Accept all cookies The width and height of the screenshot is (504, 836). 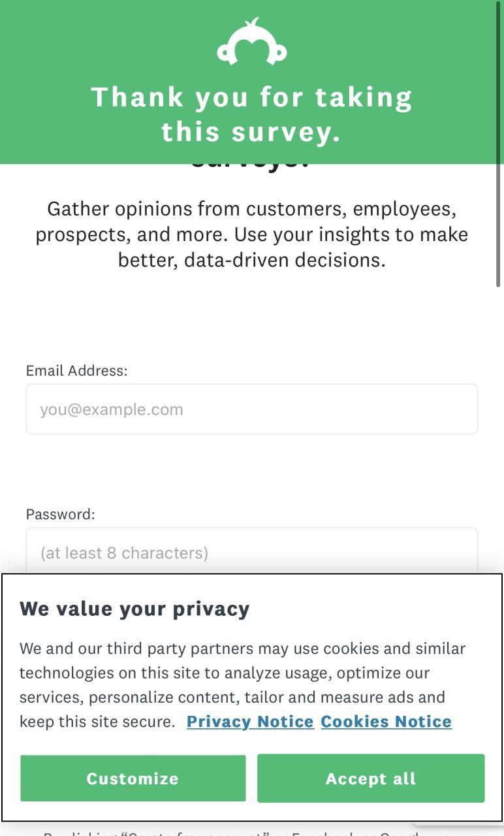pyautogui.click(x=371, y=778)
